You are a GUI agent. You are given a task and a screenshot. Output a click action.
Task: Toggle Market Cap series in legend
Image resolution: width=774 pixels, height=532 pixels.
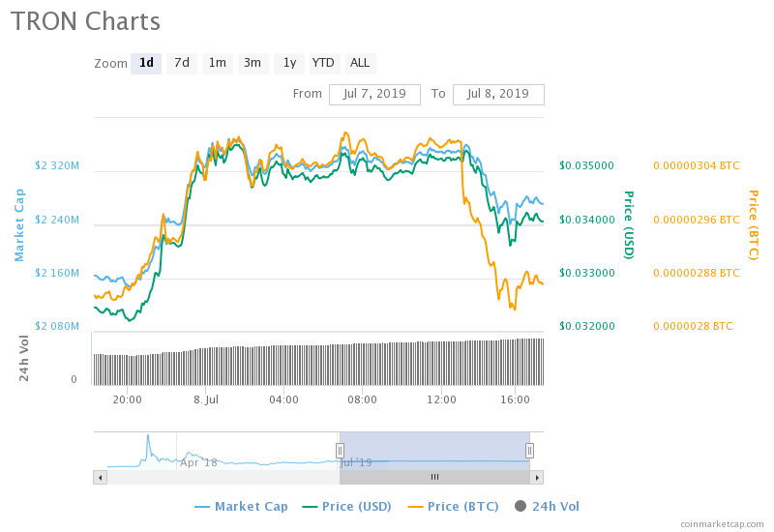pyautogui.click(x=241, y=506)
